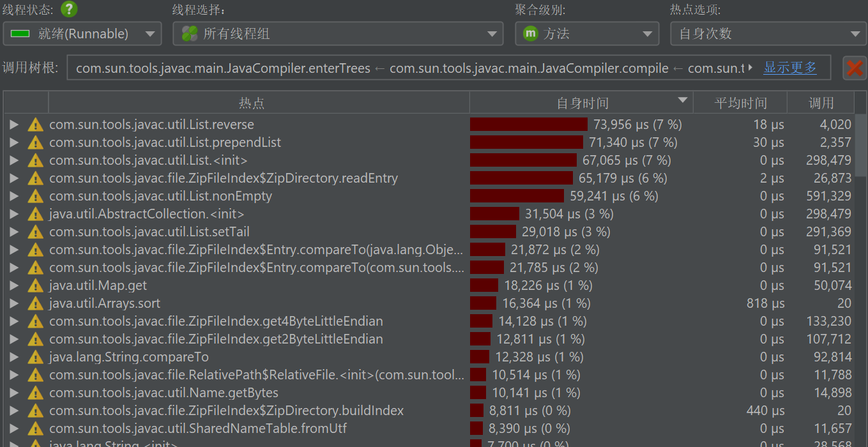Click the red X remove call tree root button
Image resolution: width=868 pixels, height=447 pixels.
854,68
